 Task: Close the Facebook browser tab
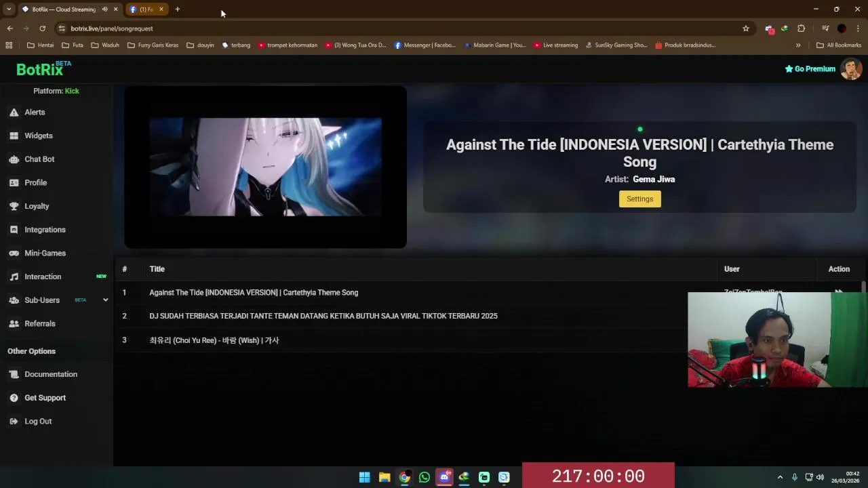[x=161, y=9]
